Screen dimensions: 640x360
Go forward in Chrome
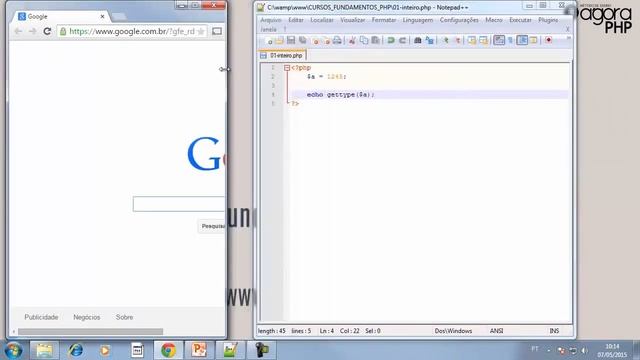(x=33, y=31)
